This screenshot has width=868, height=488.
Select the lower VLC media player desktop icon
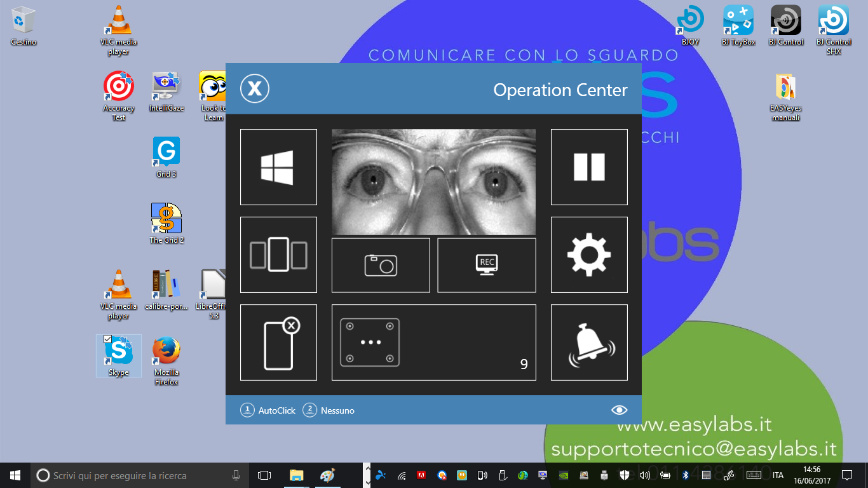(118, 294)
